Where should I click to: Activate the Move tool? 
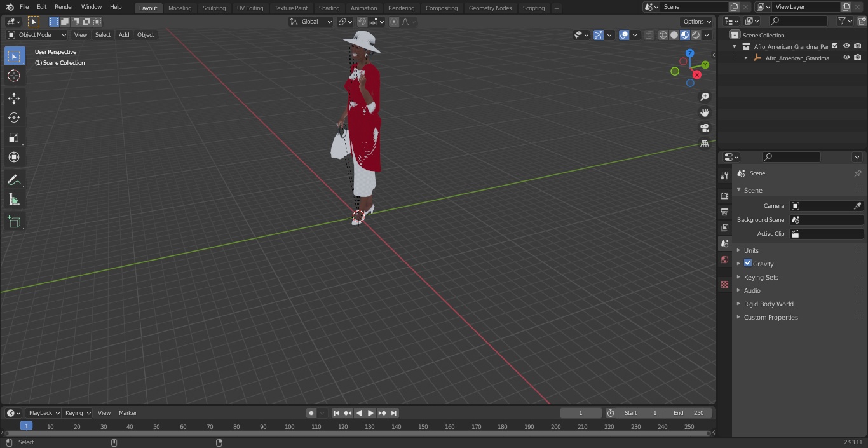(14, 98)
